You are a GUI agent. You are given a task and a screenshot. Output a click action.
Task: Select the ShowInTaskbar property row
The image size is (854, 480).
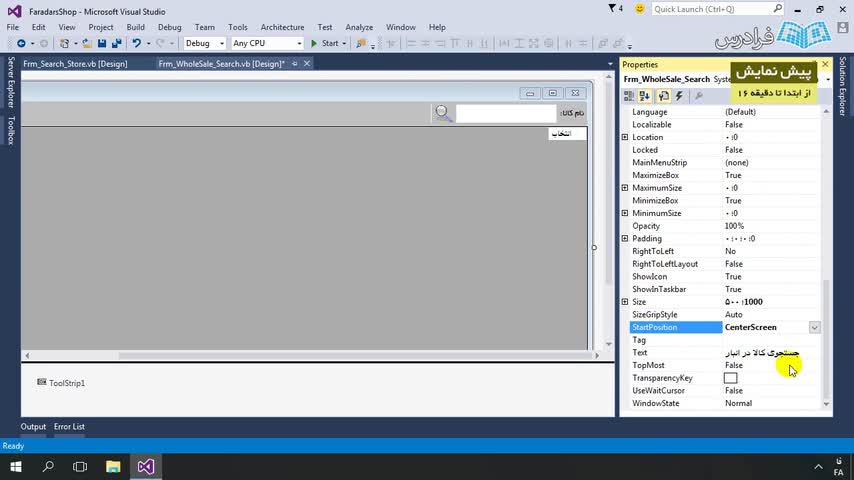coord(722,289)
